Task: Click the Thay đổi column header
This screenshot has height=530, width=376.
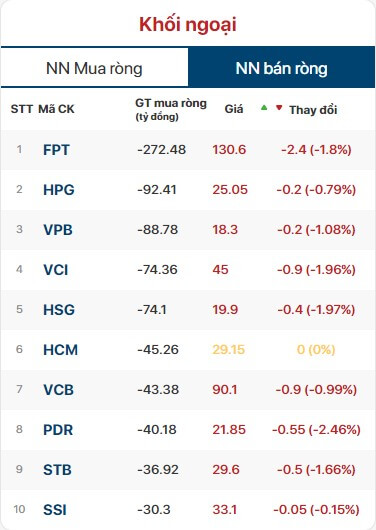Action: coord(313,110)
